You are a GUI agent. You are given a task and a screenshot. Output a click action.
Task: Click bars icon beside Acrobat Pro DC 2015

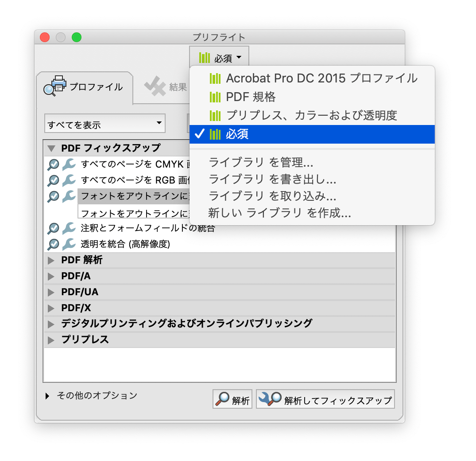click(x=215, y=79)
